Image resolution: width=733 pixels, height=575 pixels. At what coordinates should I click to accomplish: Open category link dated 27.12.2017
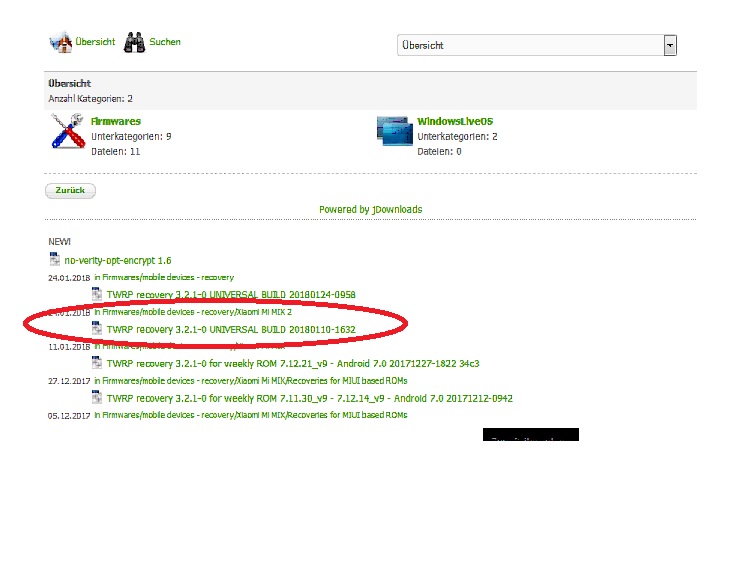click(251, 381)
